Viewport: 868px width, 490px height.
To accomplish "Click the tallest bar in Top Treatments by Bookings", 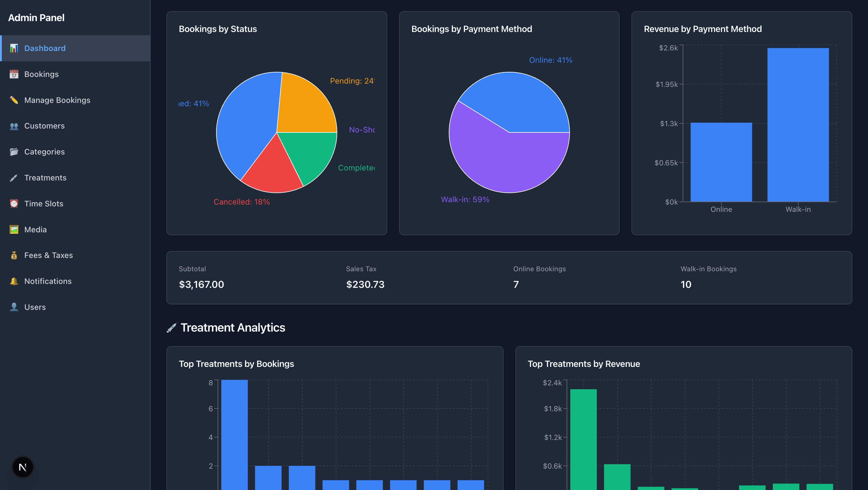I will tap(234, 435).
